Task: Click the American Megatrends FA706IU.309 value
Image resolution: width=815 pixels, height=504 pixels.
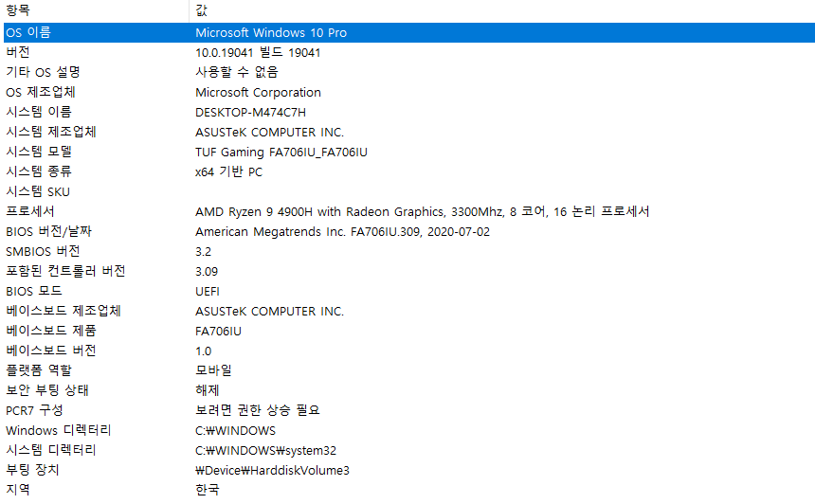Action: tap(342, 232)
